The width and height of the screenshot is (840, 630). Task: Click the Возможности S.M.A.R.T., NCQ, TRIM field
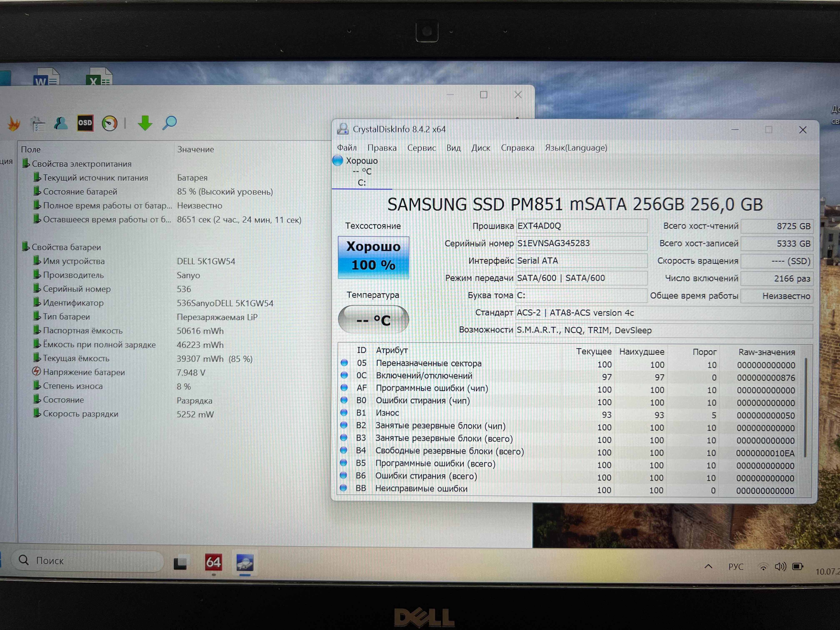664,330
